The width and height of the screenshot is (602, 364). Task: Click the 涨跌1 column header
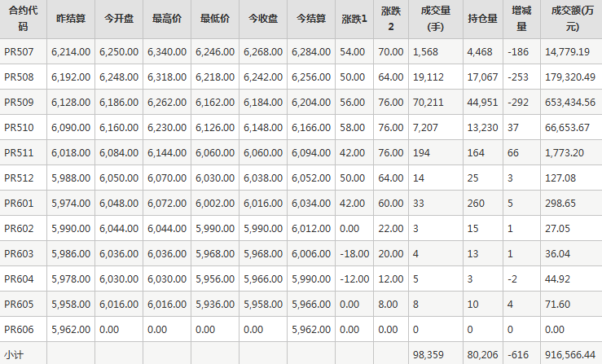tap(354, 19)
